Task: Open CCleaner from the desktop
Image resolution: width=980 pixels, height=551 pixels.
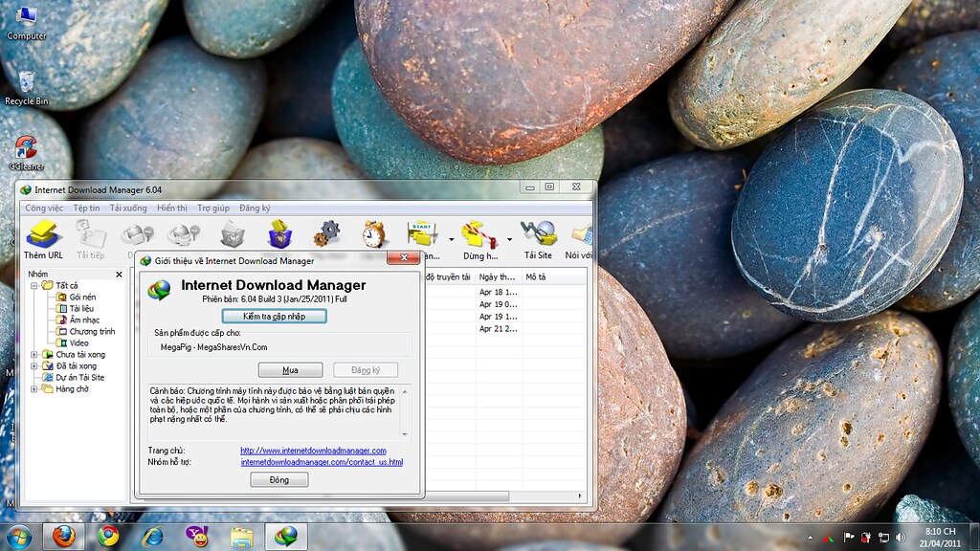Action: tap(26, 148)
